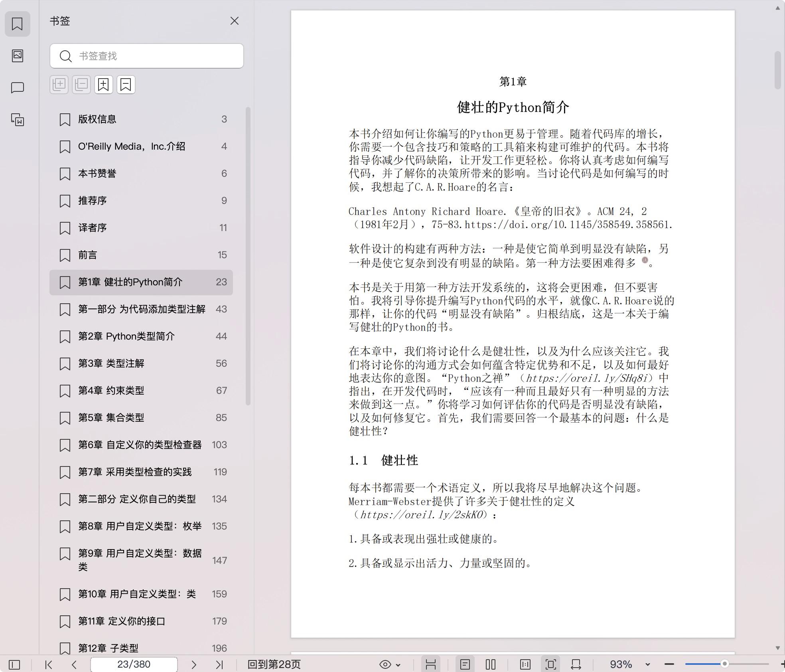Expand all bookmarks icon
The image size is (785, 672).
tap(59, 85)
